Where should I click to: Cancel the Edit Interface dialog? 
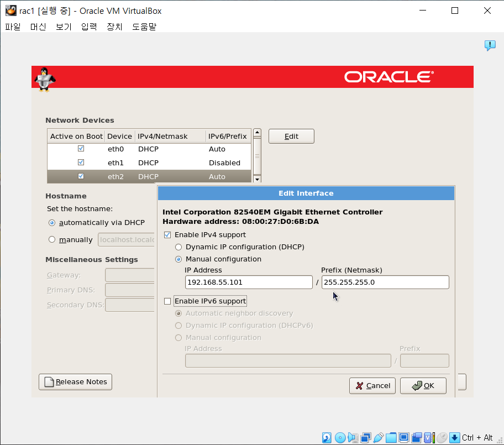tap(372, 385)
